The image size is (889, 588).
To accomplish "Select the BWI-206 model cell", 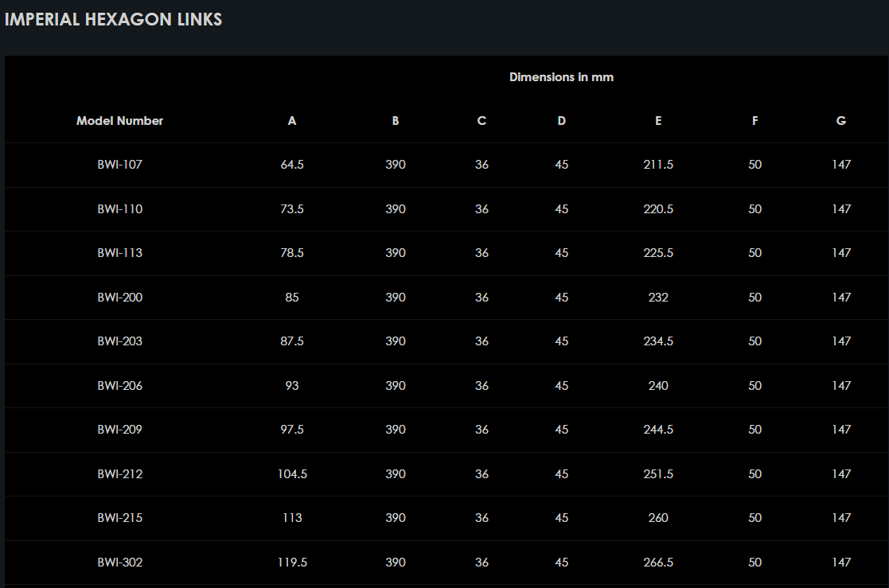I will click(x=120, y=386).
